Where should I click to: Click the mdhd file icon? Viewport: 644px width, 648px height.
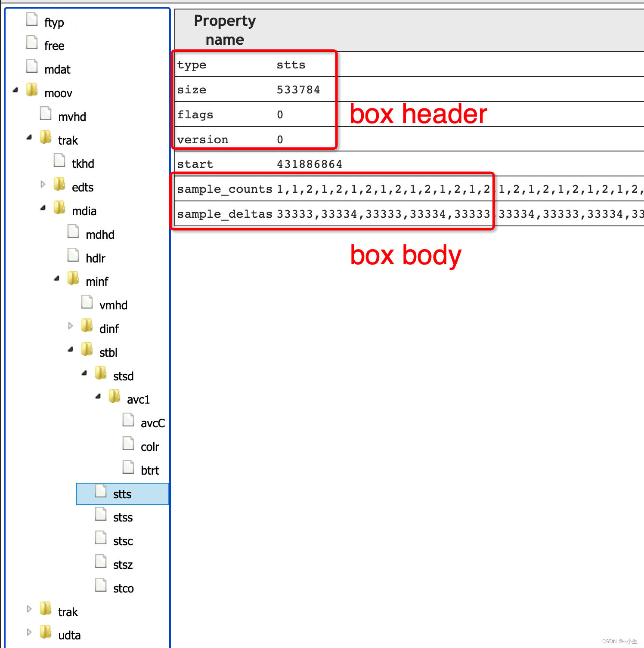coord(73,231)
